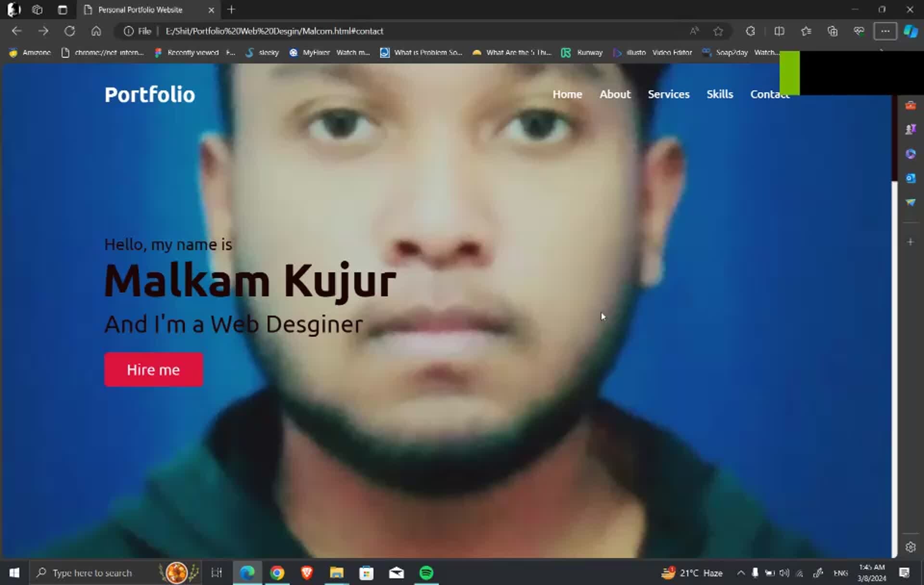Navigate to the Skills section link
Viewport: 924px width, 585px height.
(x=719, y=94)
